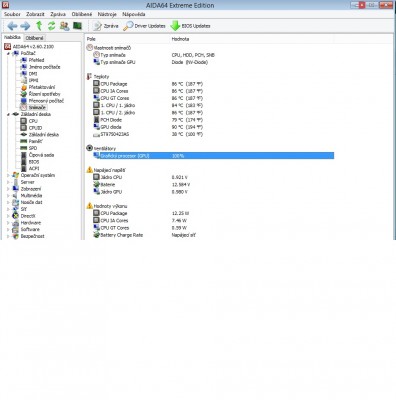Open the Zpráva menu
Viewport: 396px width, 400px height.
coord(58,14)
